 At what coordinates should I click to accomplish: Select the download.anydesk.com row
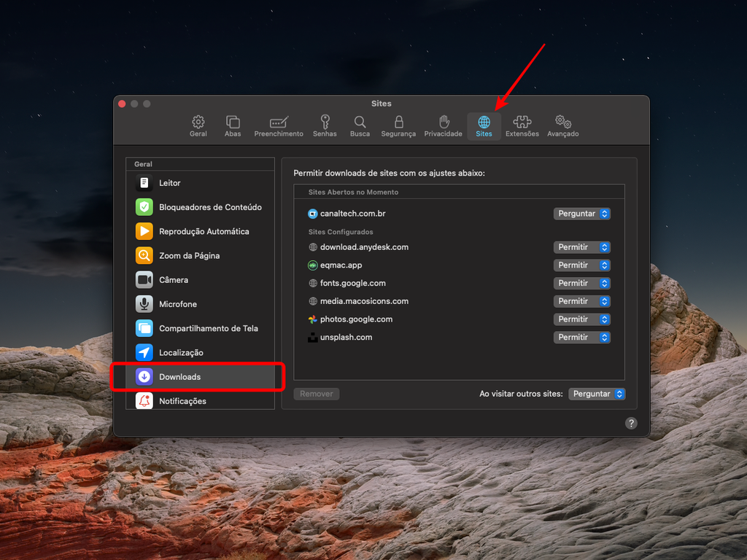tap(460, 247)
